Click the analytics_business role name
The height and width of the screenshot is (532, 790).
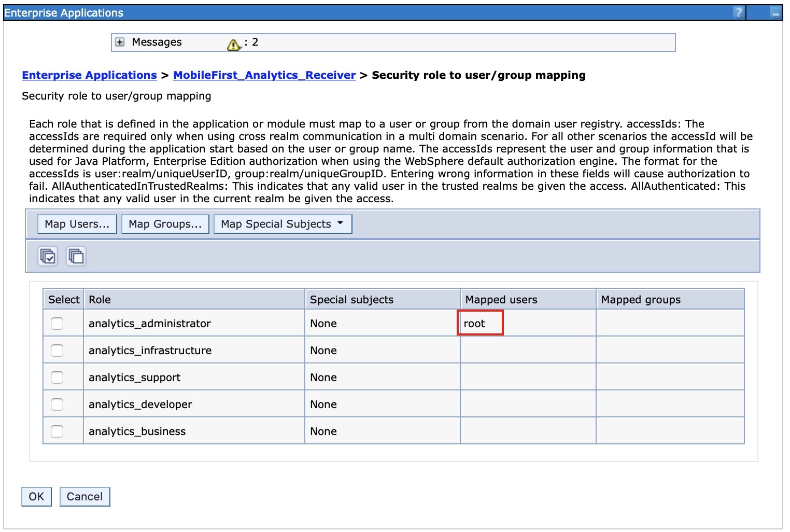pos(137,431)
